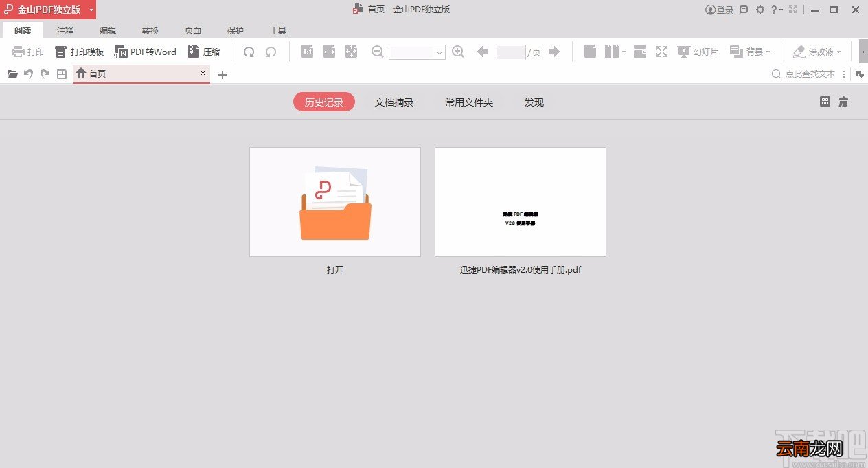Switch to the 注释 ribbon tab
This screenshot has width=868, height=468.
click(x=65, y=30)
